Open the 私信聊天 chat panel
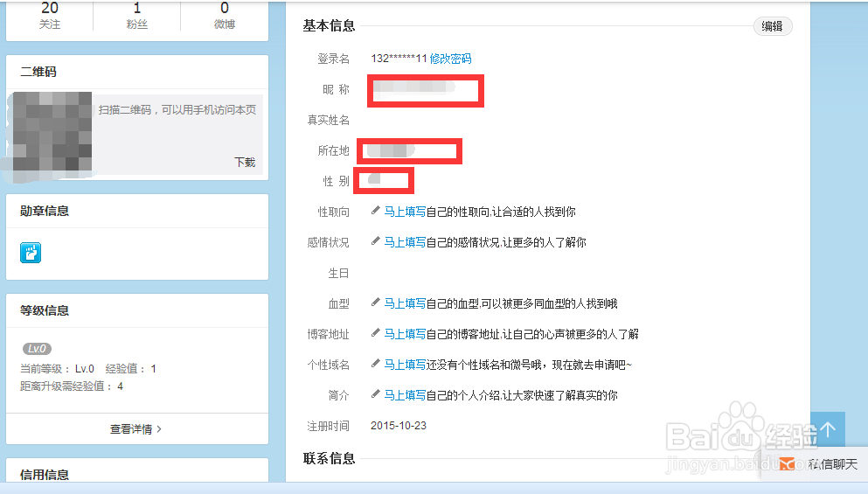The image size is (868, 494). point(815,464)
